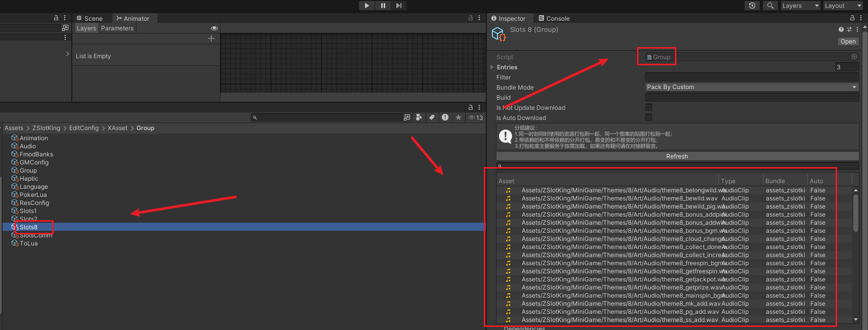The height and width of the screenshot is (330, 868).
Task: Enable the Is Not Update Download checkbox
Action: coord(649,107)
